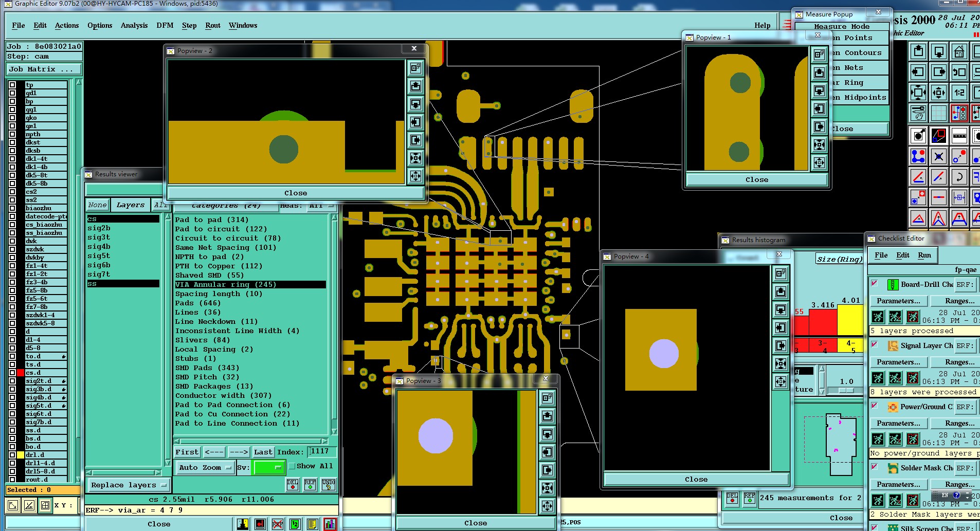Click the First button in Results viewer
980x531 pixels.
(x=187, y=452)
